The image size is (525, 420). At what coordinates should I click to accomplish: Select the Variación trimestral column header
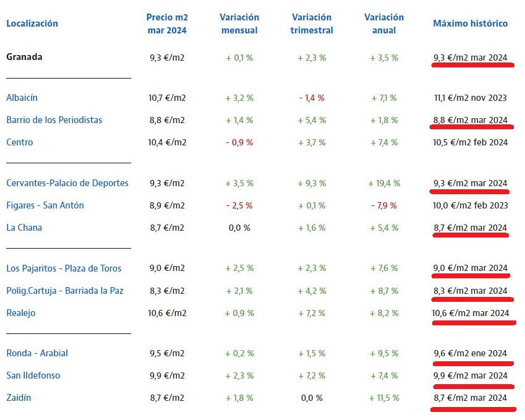click(312, 24)
